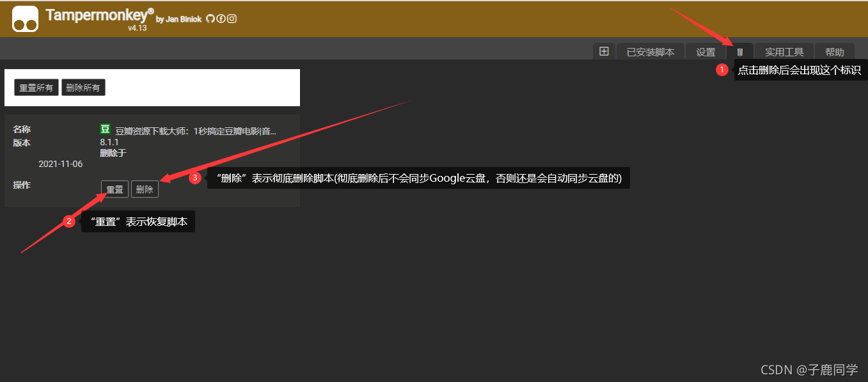
Task: Click the 删除所有 button
Action: click(83, 88)
